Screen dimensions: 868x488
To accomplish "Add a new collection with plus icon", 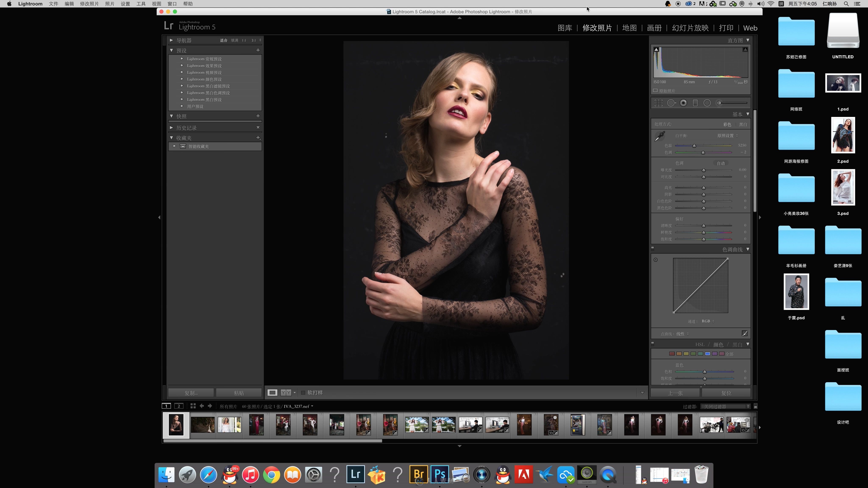I will (258, 138).
